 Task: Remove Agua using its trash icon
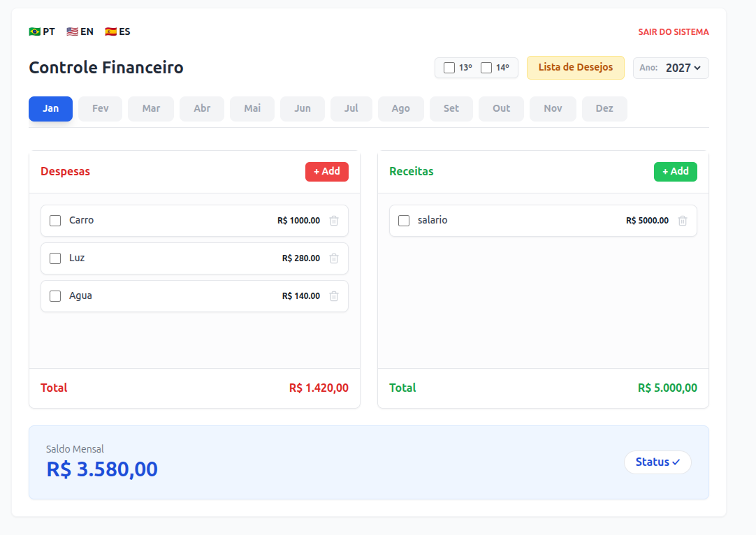[x=333, y=295]
